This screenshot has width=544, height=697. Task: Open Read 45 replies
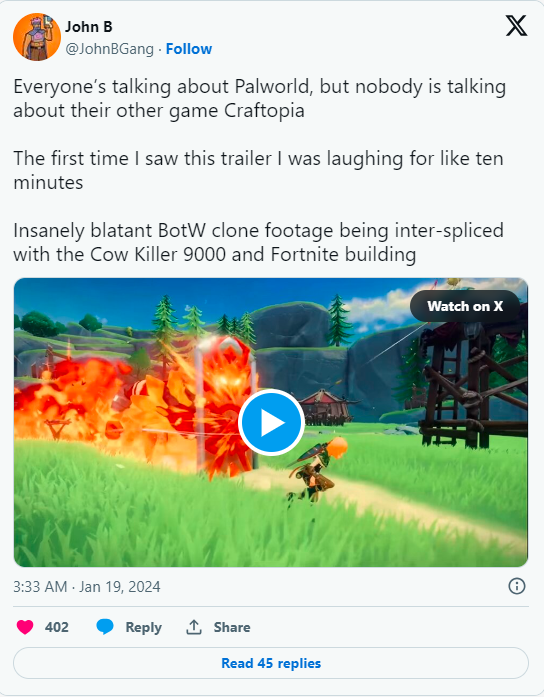click(x=271, y=663)
